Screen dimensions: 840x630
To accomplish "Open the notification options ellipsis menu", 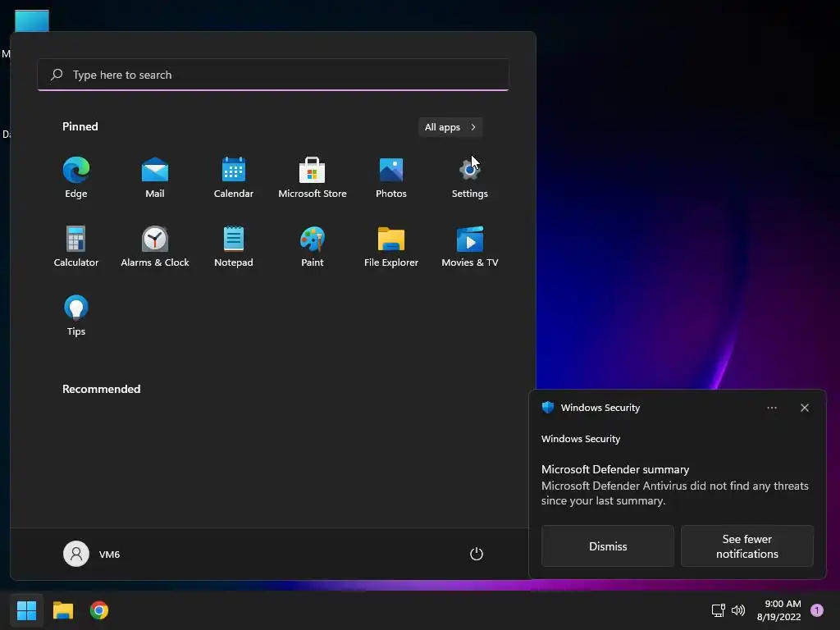I will 771,408.
